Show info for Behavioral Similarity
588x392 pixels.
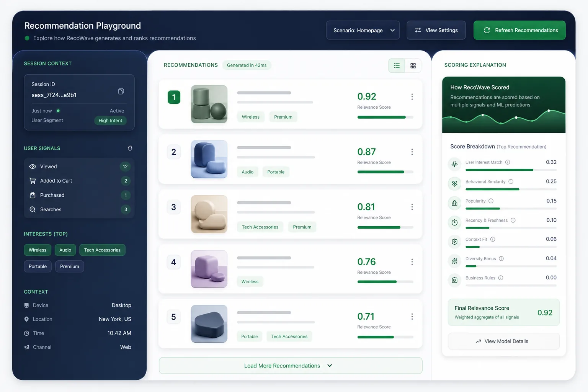coord(511,181)
